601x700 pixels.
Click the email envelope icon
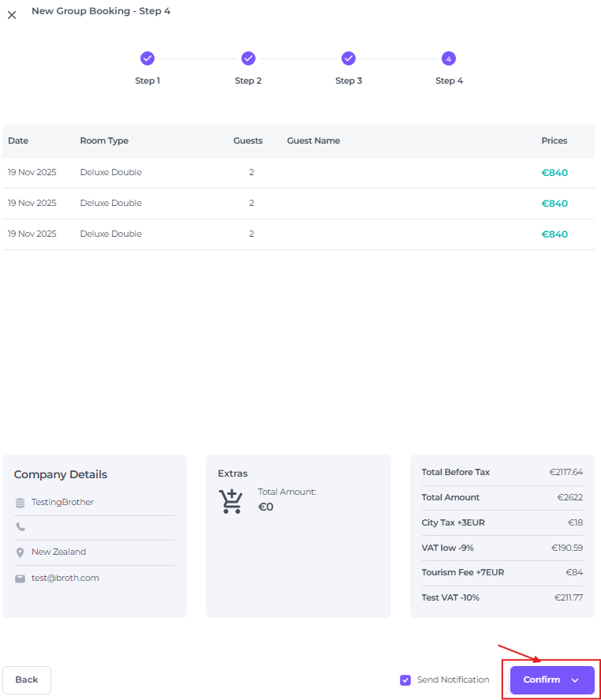tap(21, 578)
